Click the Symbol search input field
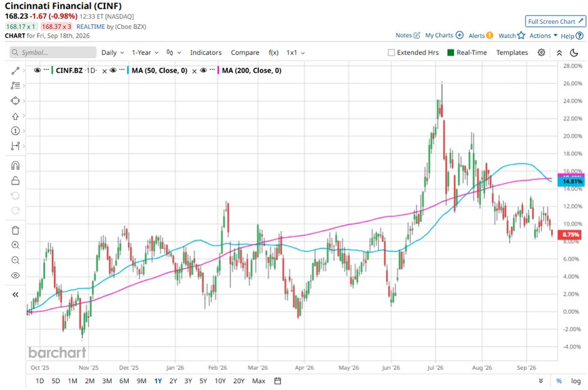The height and width of the screenshot is (390, 588). [x=53, y=53]
